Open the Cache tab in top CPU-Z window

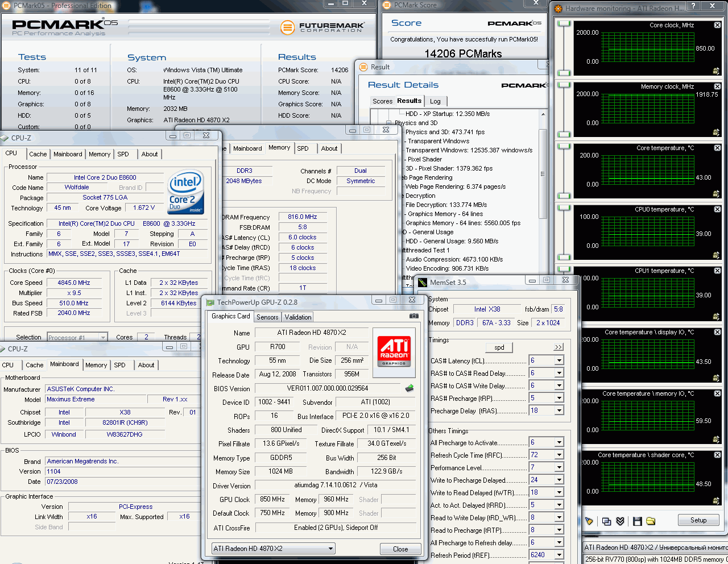pos(38,154)
